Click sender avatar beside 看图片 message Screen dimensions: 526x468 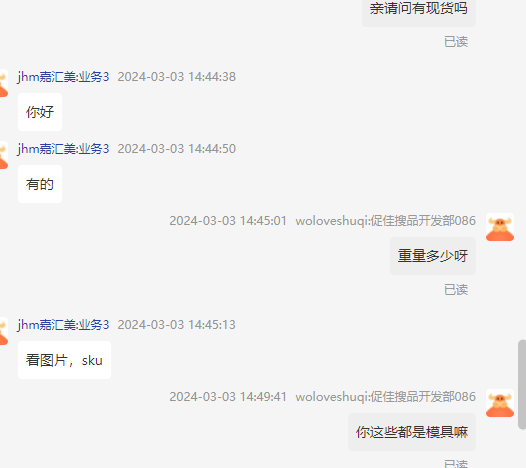click(x=4, y=331)
